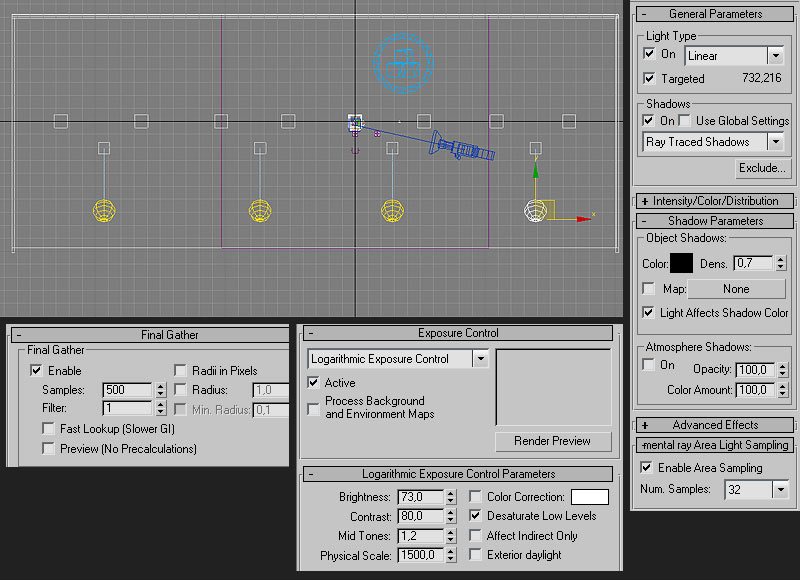The height and width of the screenshot is (580, 800).
Task: Expand the Intensity/Color/Distribution rollout
Action: coord(714,201)
